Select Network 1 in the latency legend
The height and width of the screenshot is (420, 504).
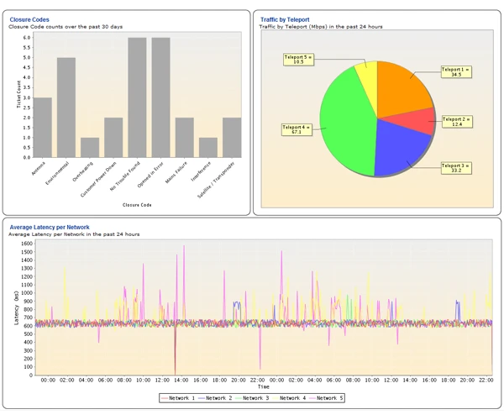178,398
